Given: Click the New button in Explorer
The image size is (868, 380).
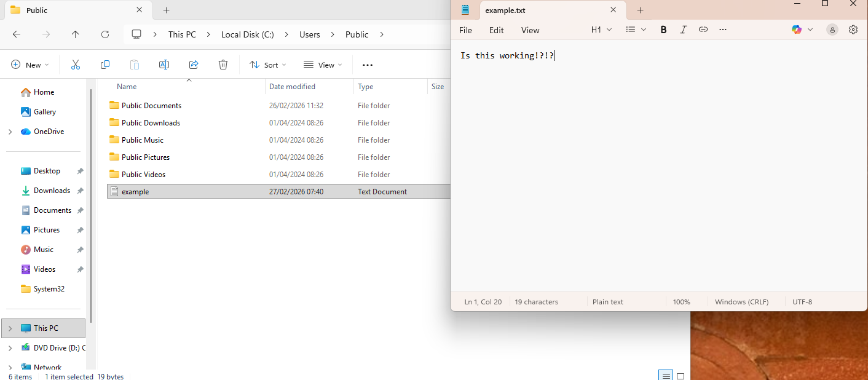Looking at the screenshot, I should coord(30,65).
